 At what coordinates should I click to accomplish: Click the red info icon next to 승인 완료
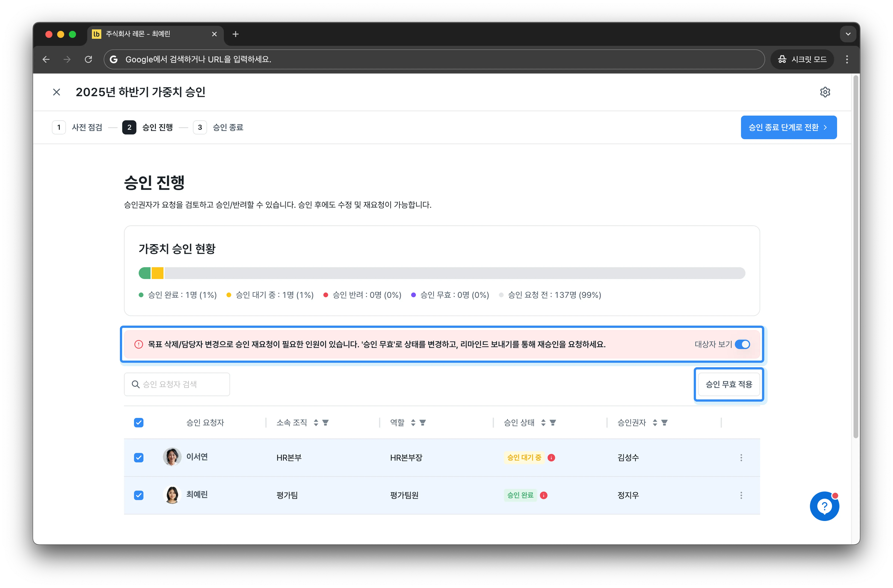pos(544,495)
